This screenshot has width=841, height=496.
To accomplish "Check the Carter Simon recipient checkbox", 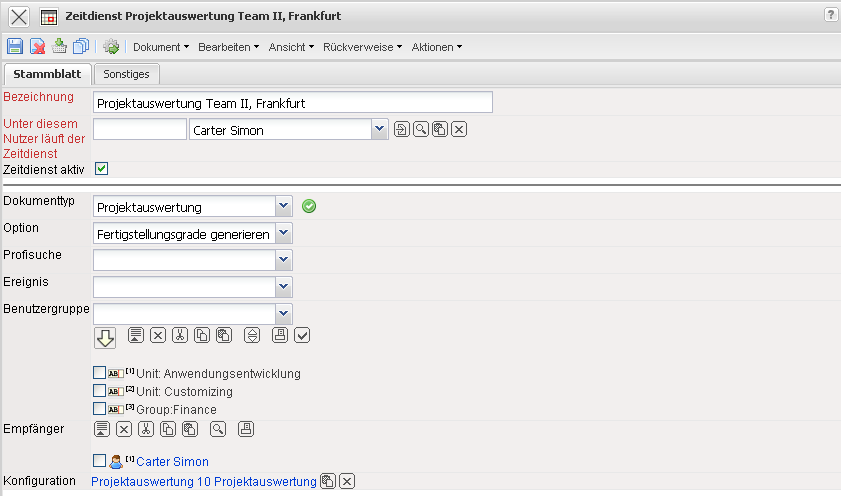I will coord(99,461).
